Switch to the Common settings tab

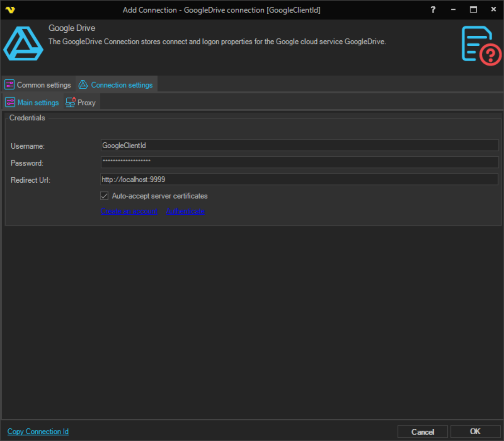coord(44,85)
